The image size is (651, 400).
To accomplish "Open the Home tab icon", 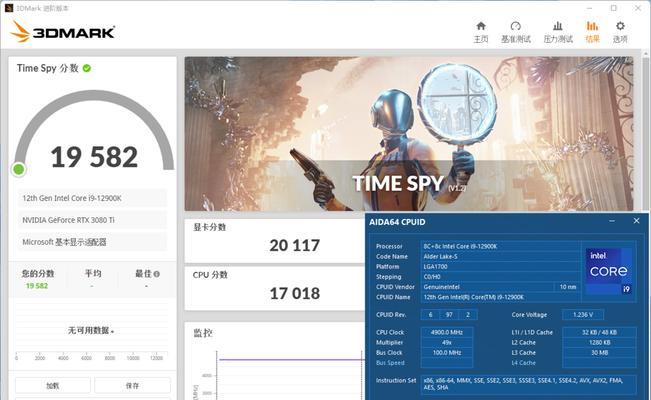I will pyautogui.click(x=481, y=26).
